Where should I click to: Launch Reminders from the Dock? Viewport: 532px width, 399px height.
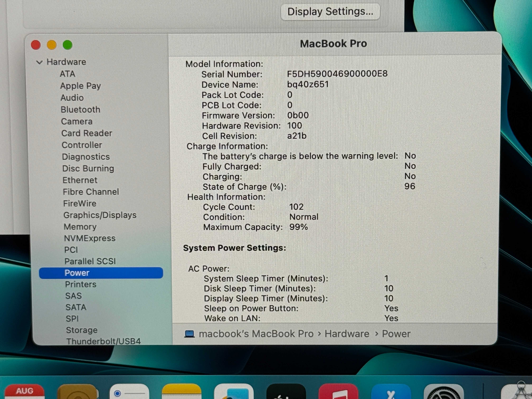[129, 391]
